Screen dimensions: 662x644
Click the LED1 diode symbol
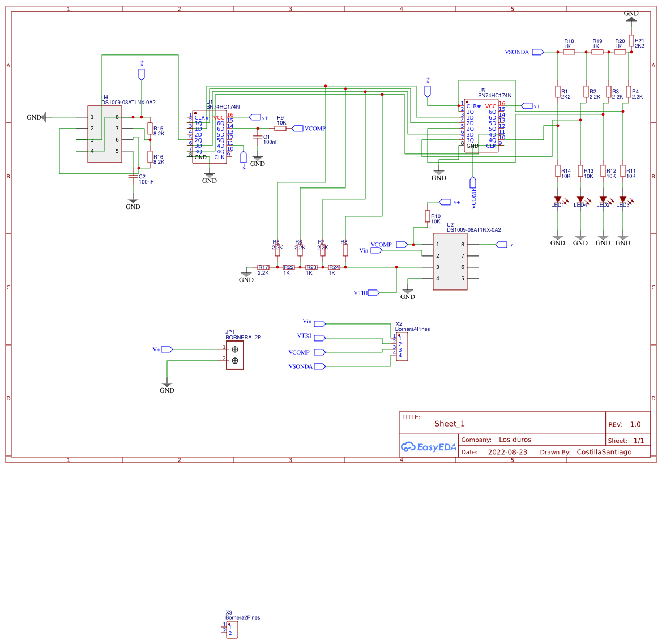click(558, 199)
